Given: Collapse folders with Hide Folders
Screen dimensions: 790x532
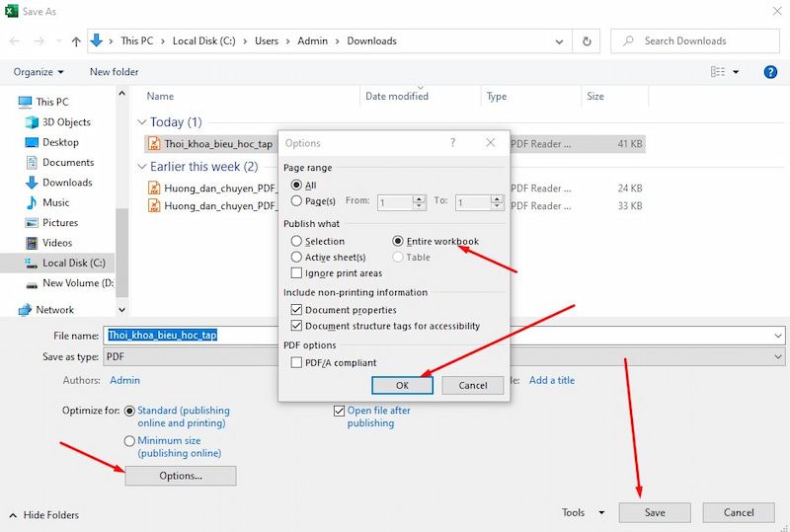Looking at the screenshot, I should [44, 515].
